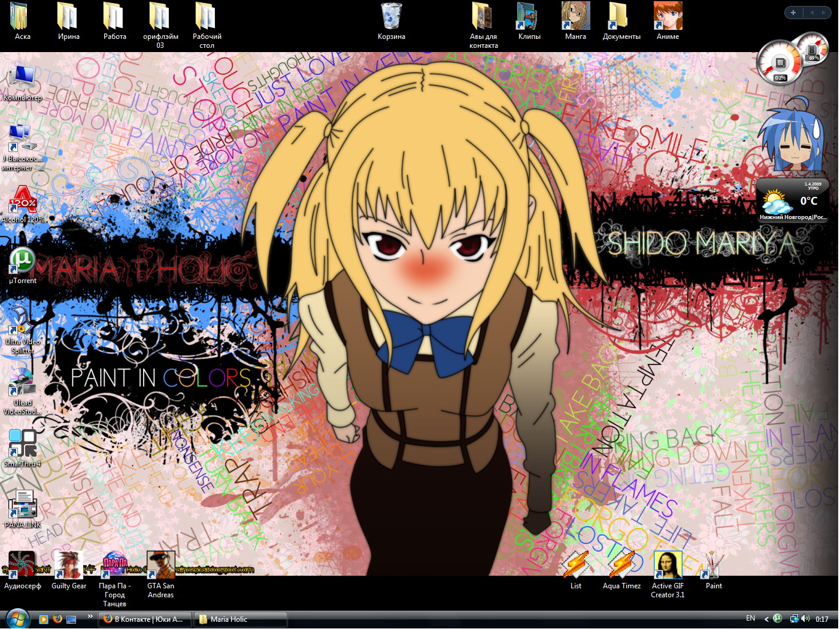The image size is (840, 629).
Task: Launch the J-Высокоскоростной интернет connection shortcut
Action: point(22,148)
